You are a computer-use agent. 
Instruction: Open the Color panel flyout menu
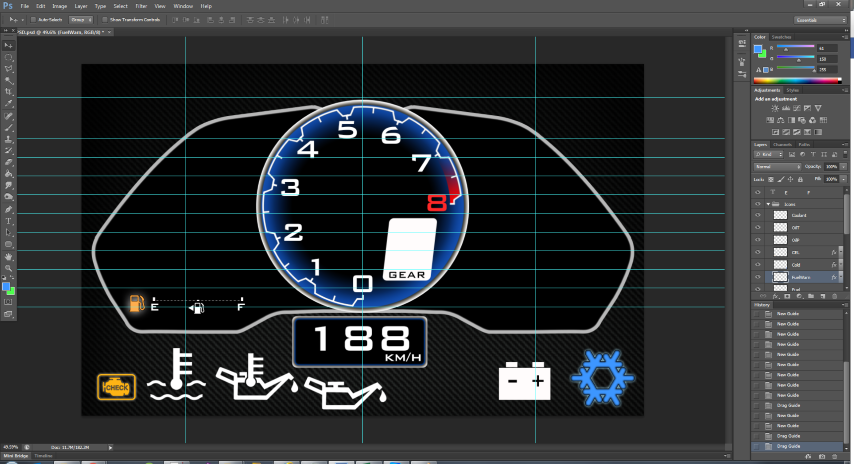[x=844, y=37]
